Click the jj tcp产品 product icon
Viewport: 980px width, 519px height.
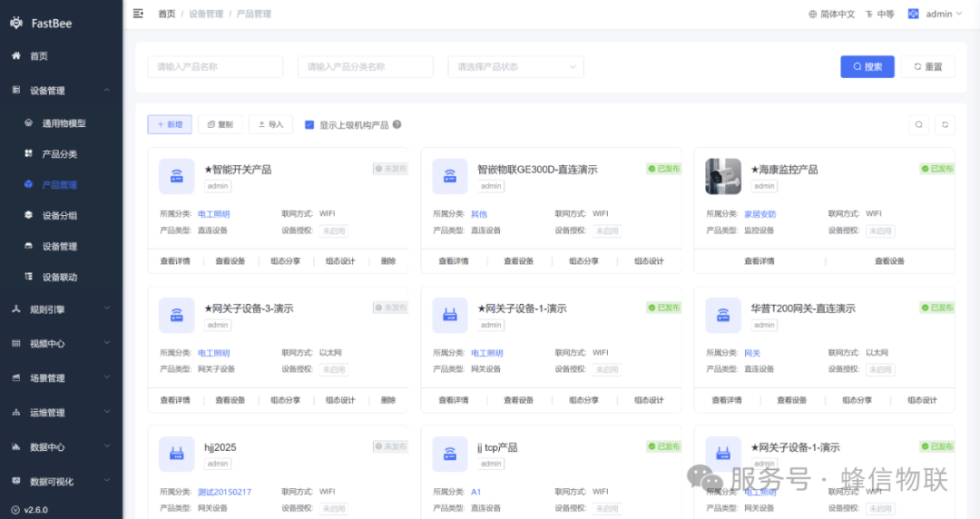tap(450, 454)
